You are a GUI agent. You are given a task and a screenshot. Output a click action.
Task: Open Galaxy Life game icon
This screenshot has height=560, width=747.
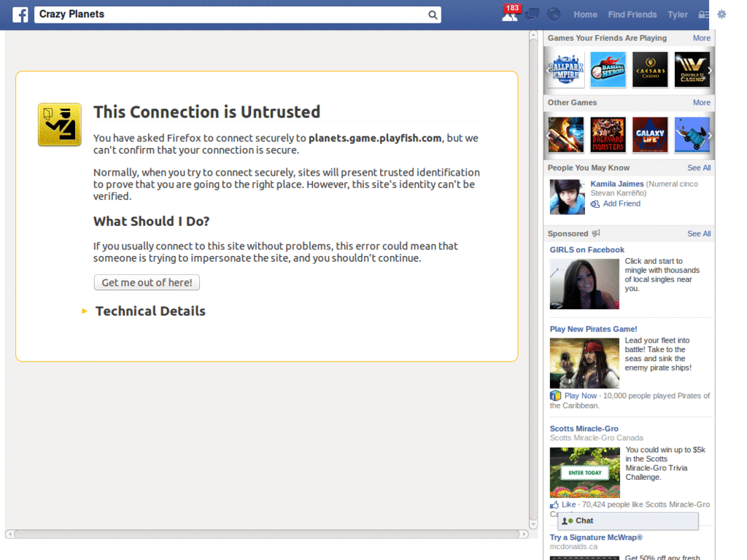(x=650, y=135)
